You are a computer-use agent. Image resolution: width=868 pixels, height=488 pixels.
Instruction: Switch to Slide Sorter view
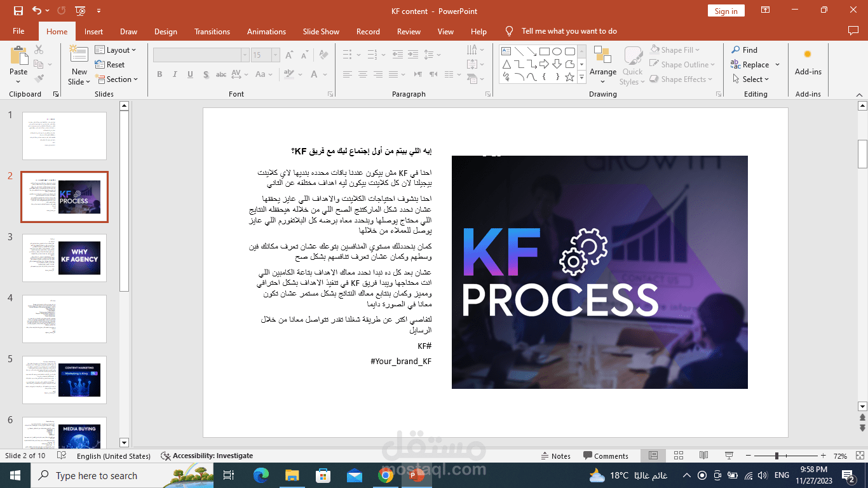pyautogui.click(x=679, y=456)
